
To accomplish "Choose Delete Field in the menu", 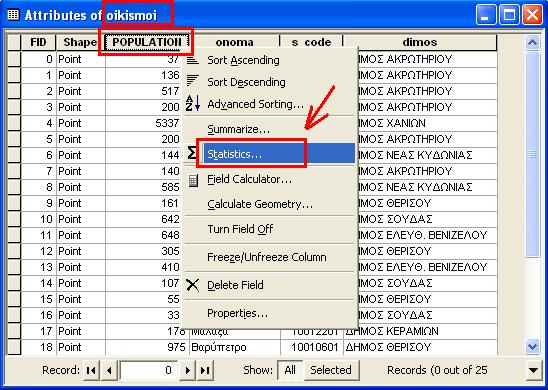I will pyautogui.click(x=235, y=285).
